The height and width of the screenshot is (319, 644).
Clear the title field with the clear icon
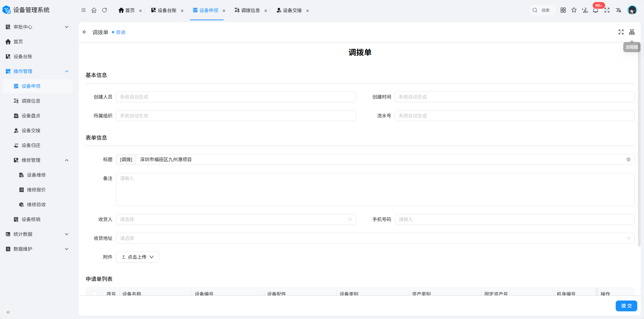click(x=629, y=159)
